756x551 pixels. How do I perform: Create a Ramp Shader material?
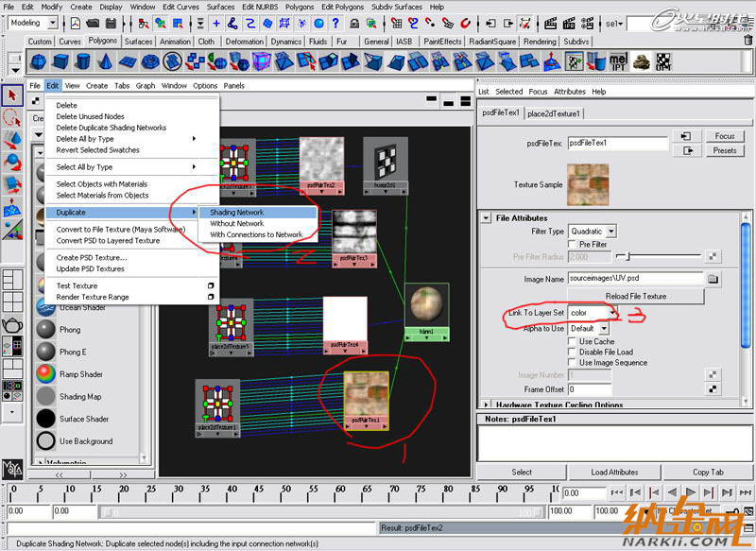[45, 374]
